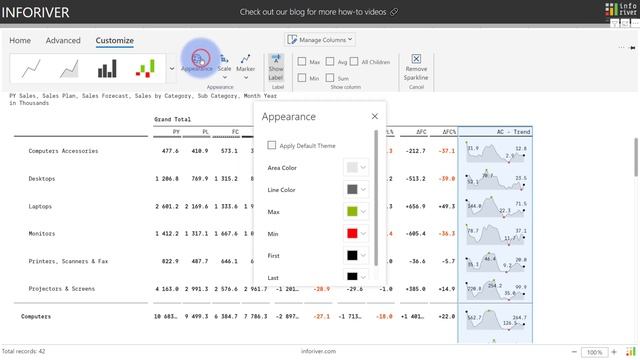Click the filter icon in visual header
The width and height of the screenshot is (640, 360).
[x=614, y=23]
